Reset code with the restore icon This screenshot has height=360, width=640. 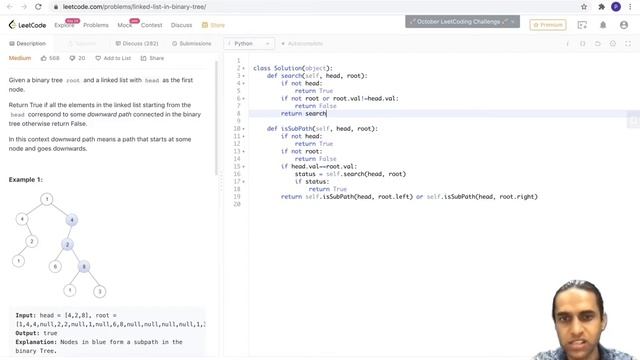coord(598,43)
